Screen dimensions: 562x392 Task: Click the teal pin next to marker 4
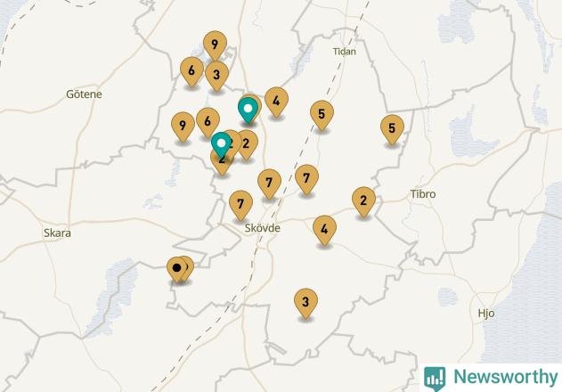pyautogui.click(x=248, y=109)
